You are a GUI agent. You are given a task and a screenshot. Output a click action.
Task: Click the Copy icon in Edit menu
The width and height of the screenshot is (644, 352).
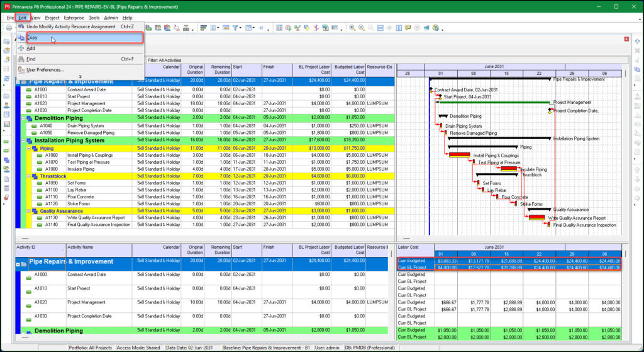coord(21,38)
